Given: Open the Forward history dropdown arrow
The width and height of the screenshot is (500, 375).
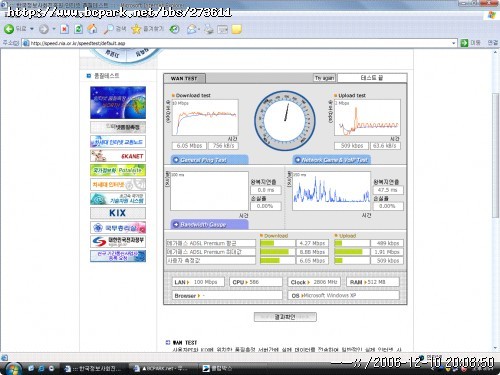Looking at the screenshot, I should (x=54, y=29).
